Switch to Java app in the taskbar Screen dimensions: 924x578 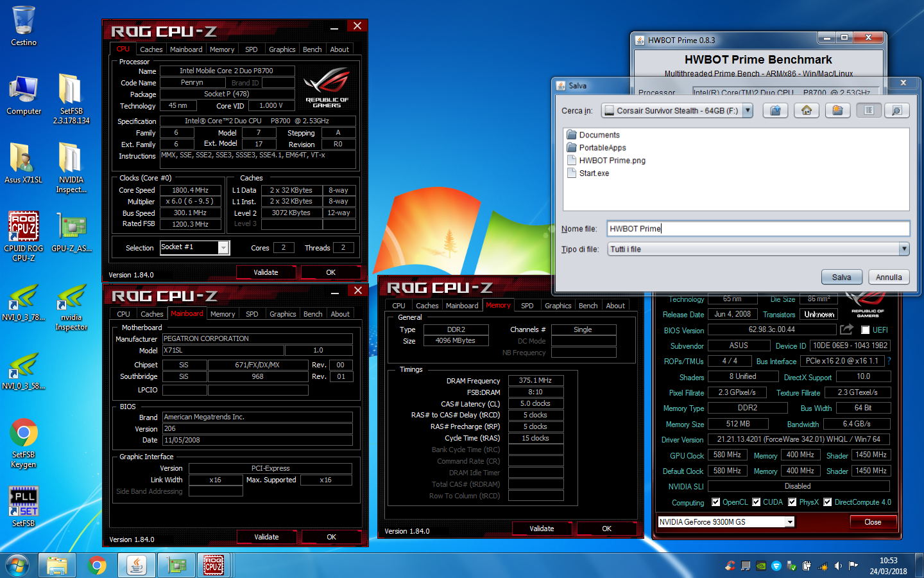point(136,565)
